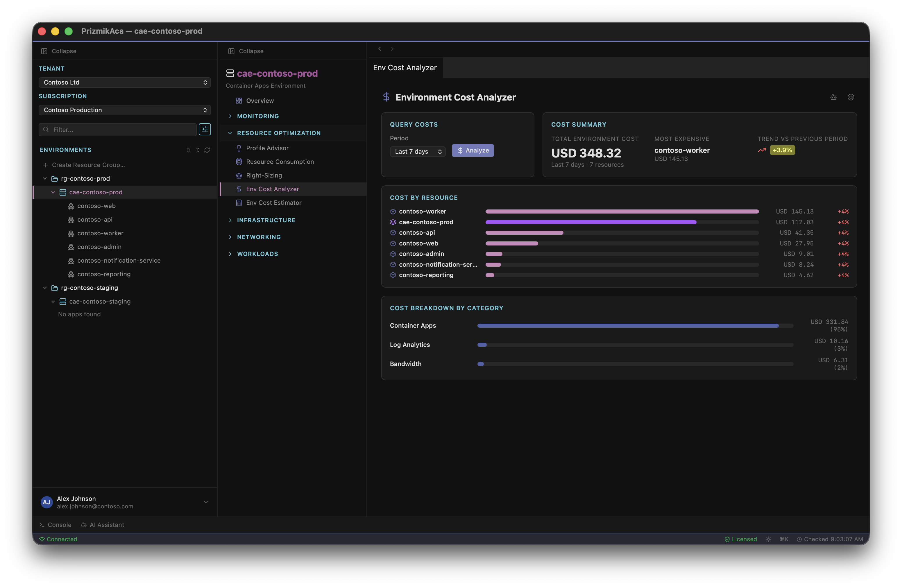Collapse the cae-contoso-prod environment tree node

point(53,192)
